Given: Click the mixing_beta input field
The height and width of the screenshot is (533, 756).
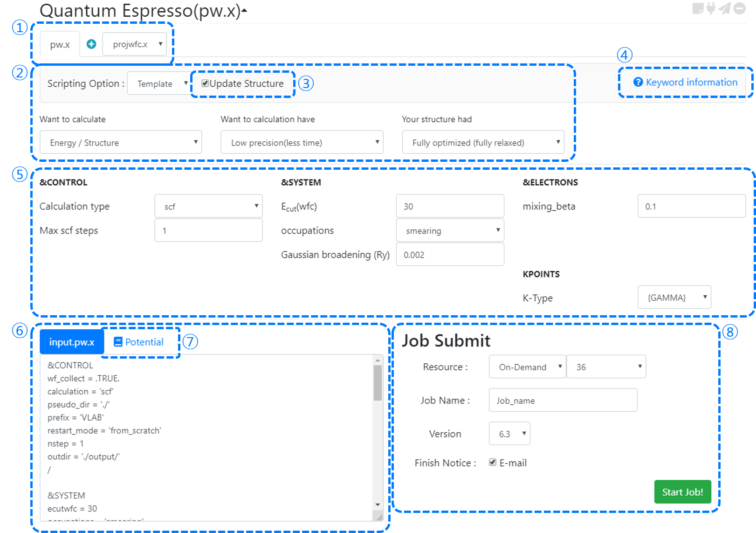Looking at the screenshot, I should 692,206.
